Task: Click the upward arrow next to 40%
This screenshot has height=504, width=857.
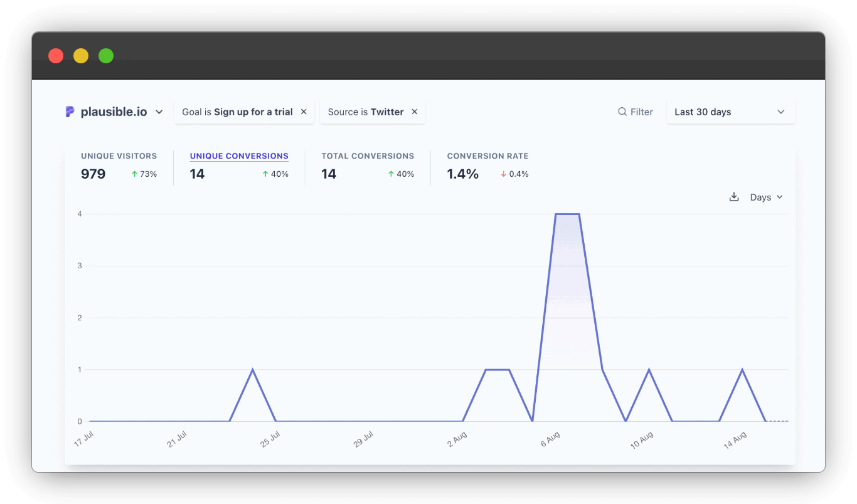Action: coord(265,174)
